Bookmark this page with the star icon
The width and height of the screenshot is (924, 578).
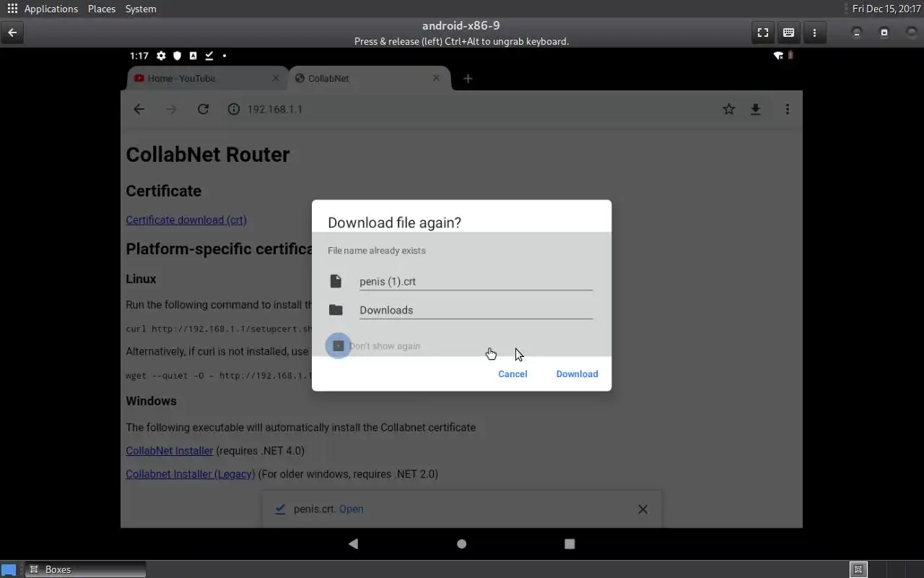pos(729,109)
